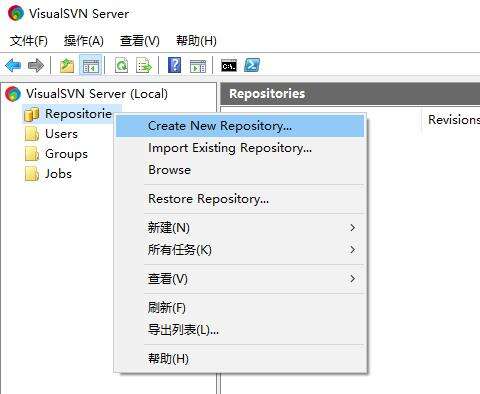Click the VisualSVN Server (Local) tree node icon
The image size is (480, 394).
13,94
